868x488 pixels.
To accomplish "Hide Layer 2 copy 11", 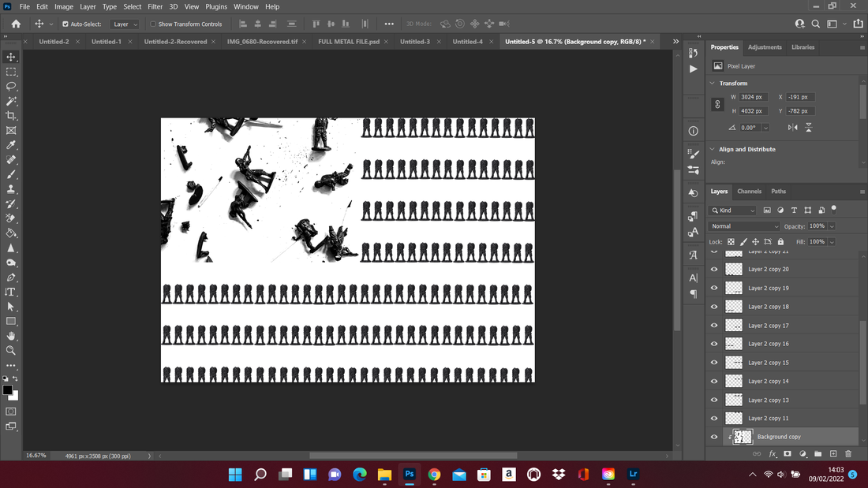I will (x=714, y=419).
